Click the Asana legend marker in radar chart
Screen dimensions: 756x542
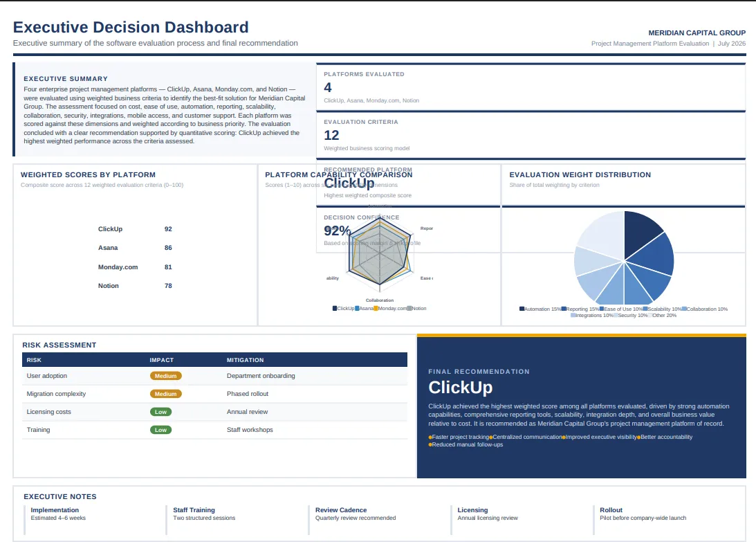pos(357,309)
